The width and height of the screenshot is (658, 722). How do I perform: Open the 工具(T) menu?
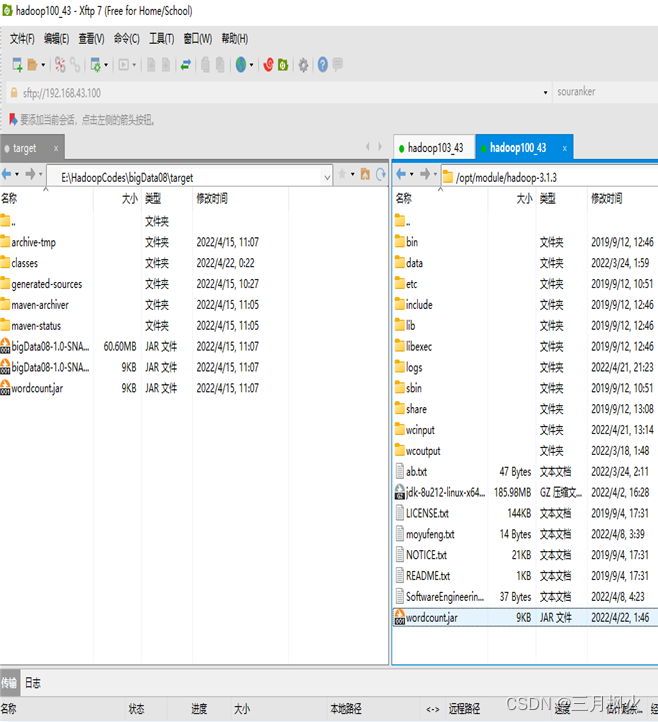[x=161, y=39]
